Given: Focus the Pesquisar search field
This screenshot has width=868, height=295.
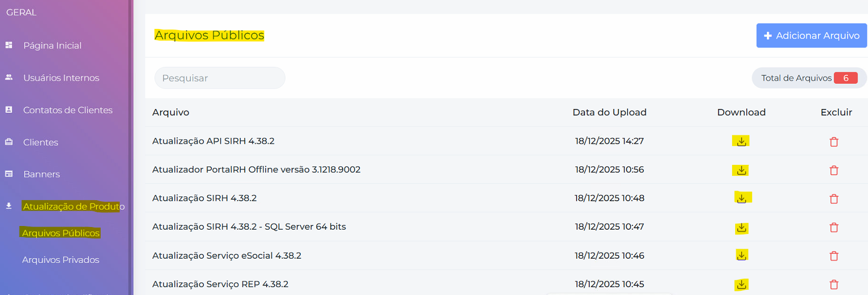Looking at the screenshot, I should click(x=220, y=78).
